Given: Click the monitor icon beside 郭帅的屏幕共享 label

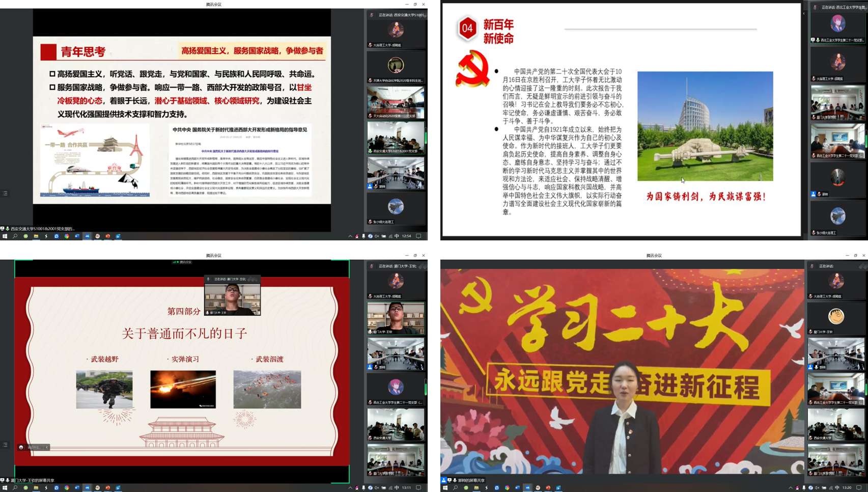Looking at the screenshot, I should click(x=450, y=480).
